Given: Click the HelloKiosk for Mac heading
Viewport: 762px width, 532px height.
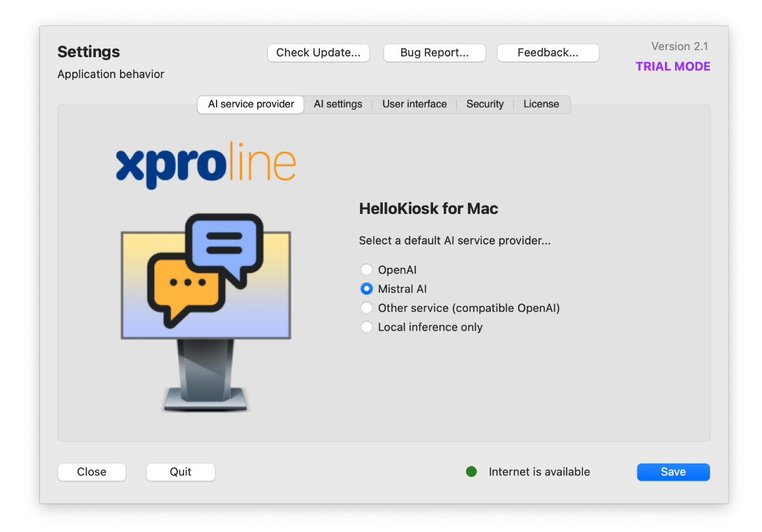Looking at the screenshot, I should (429, 208).
